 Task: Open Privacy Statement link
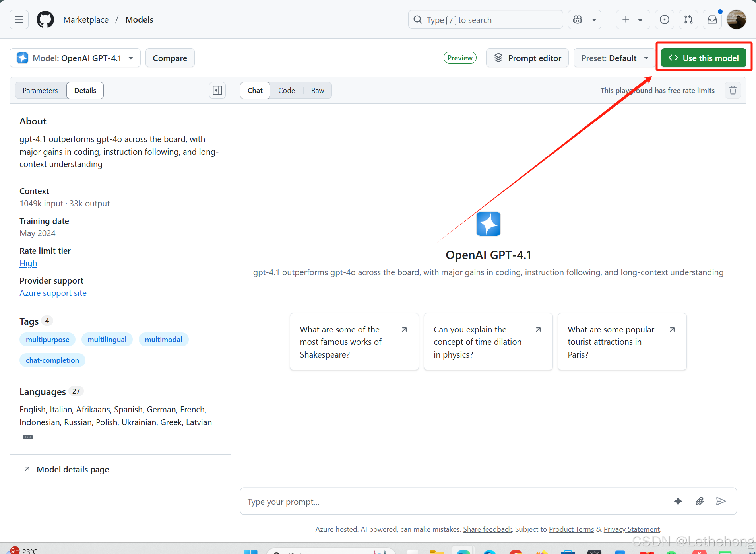click(x=632, y=529)
